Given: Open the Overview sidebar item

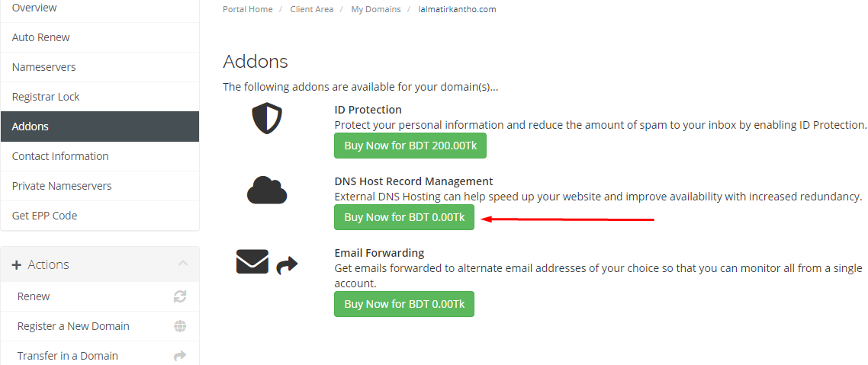Looking at the screenshot, I should pos(100,8).
